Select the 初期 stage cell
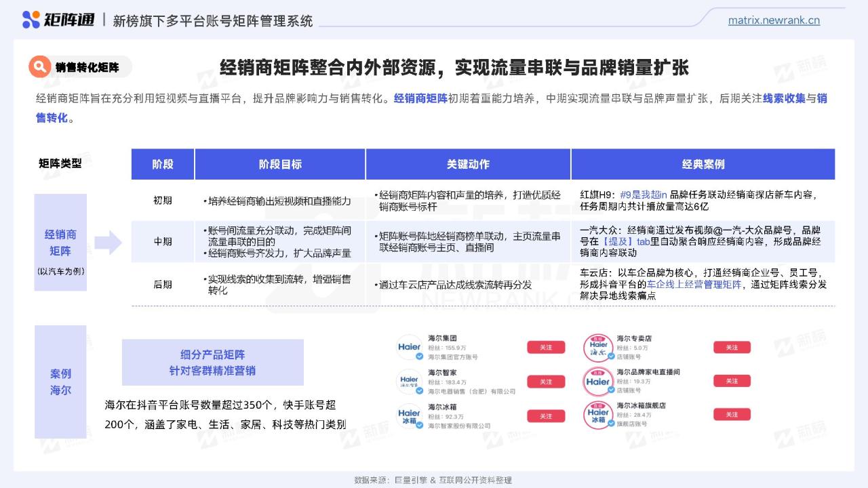The image size is (868, 488). pyautogui.click(x=163, y=201)
